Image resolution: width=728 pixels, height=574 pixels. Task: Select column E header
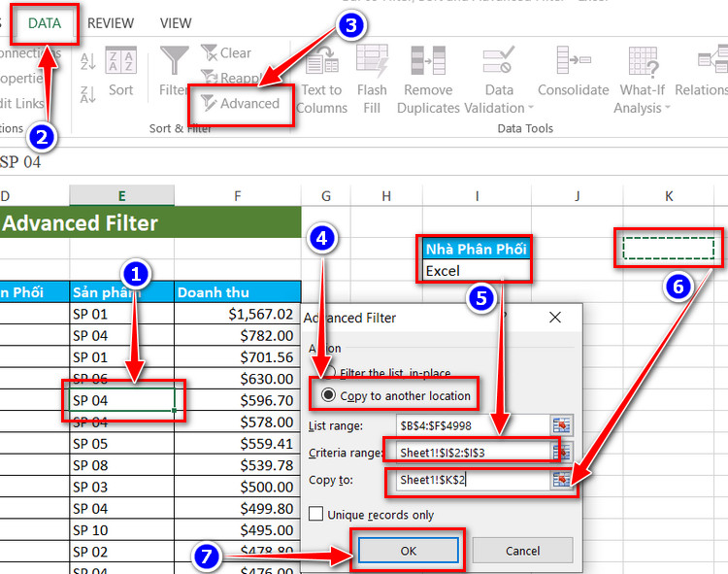point(121,196)
